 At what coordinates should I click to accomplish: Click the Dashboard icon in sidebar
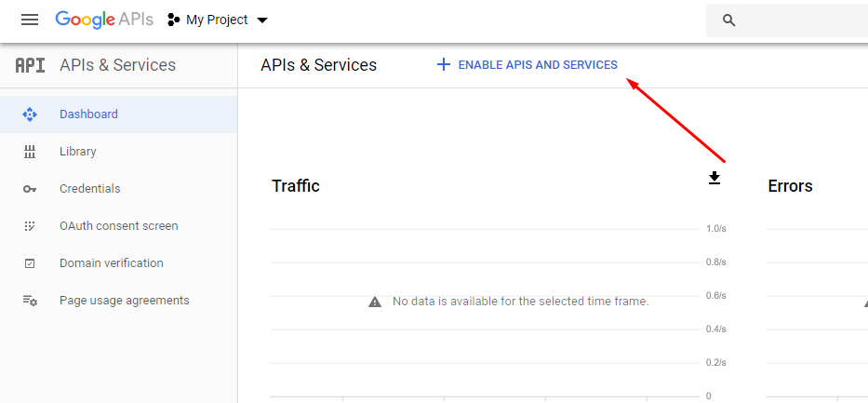pos(29,114)
